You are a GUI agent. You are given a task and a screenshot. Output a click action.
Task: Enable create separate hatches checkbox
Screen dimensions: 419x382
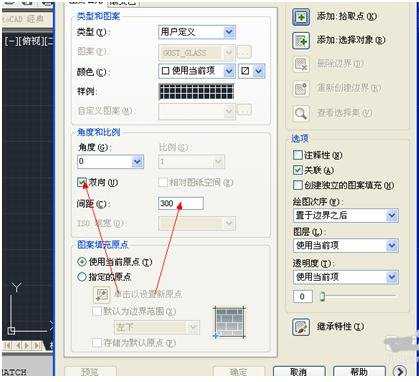pos(297,185)
